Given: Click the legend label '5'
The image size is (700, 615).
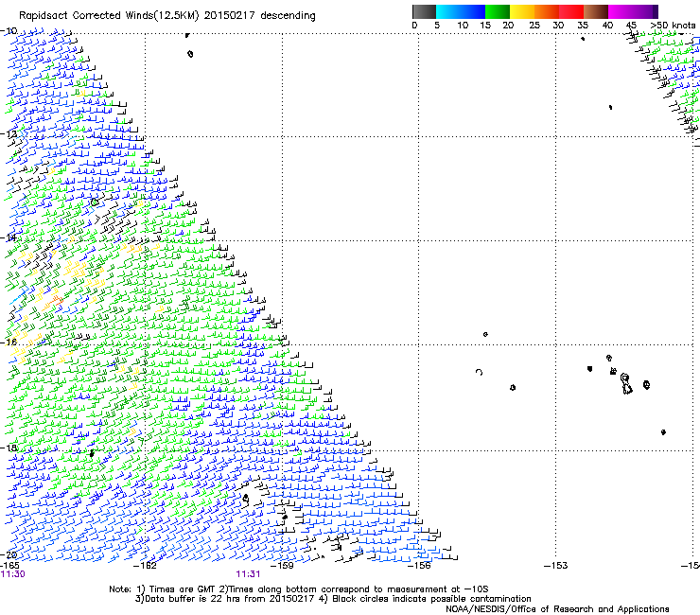Looking at the screenshot, I should click(x=437, y=26).
